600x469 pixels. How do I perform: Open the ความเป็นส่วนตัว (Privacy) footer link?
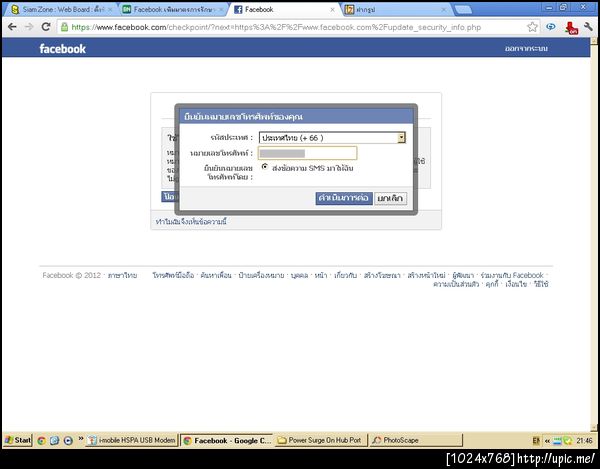pos(456,284)
